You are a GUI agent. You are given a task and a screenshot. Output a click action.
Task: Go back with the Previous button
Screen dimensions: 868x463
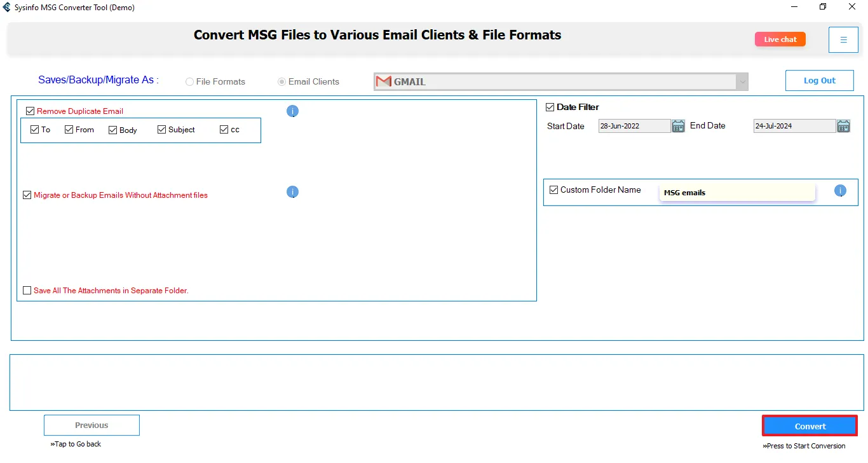[x=92, y=425]
